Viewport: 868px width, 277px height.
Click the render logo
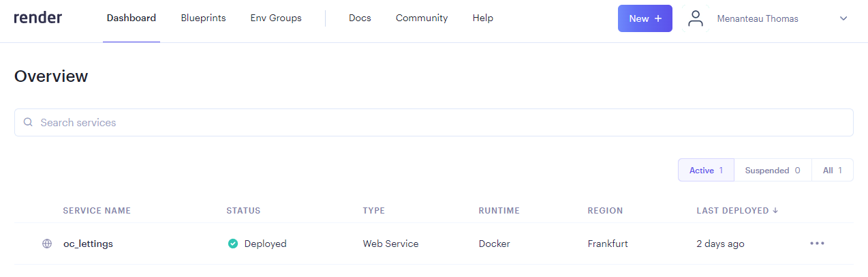37,18
